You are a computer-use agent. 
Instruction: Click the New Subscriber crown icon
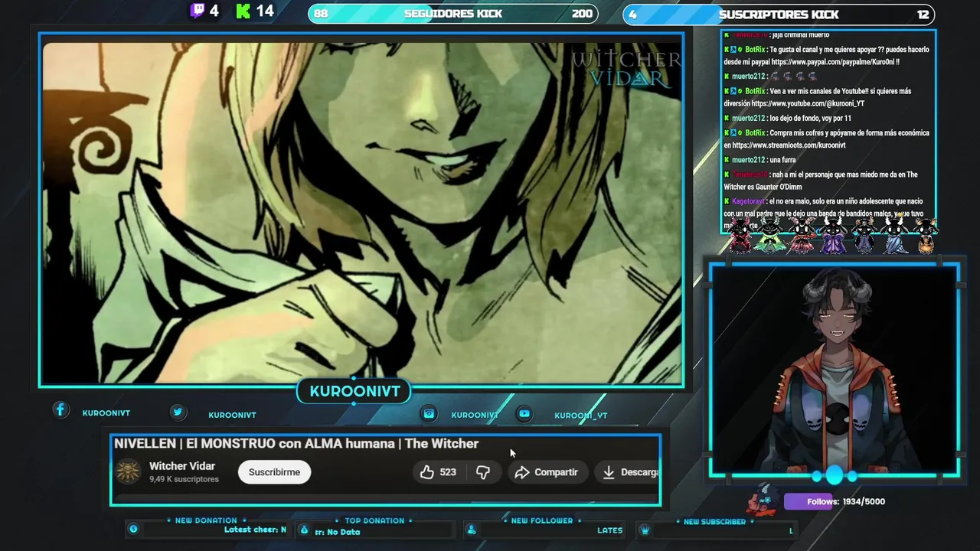tap(645, 530)
